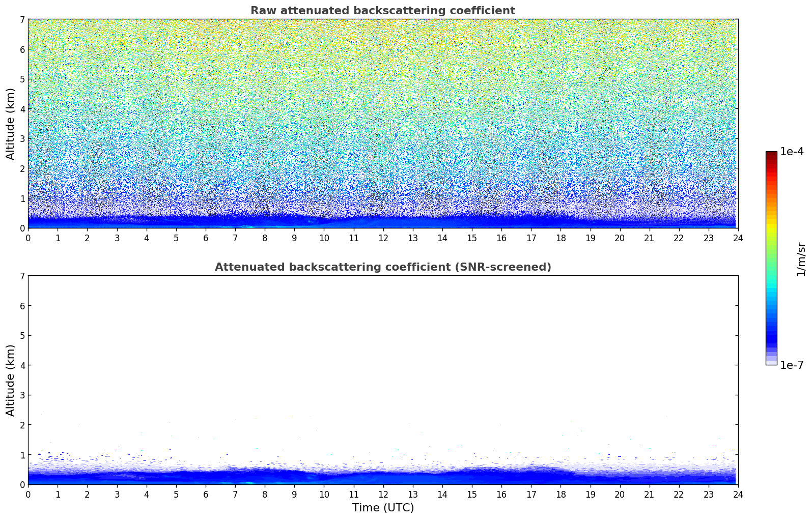The image size is (812, 519).
Task: Click the '6' time tick of the SNR-screened plot
Action: (x=206, y=494)
